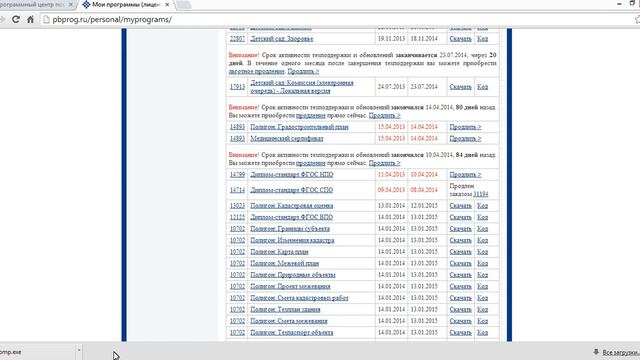Open 'Полигон: Смета межевания' link
The width and height of the screenshot is (640, 360).
coord(289,321)
